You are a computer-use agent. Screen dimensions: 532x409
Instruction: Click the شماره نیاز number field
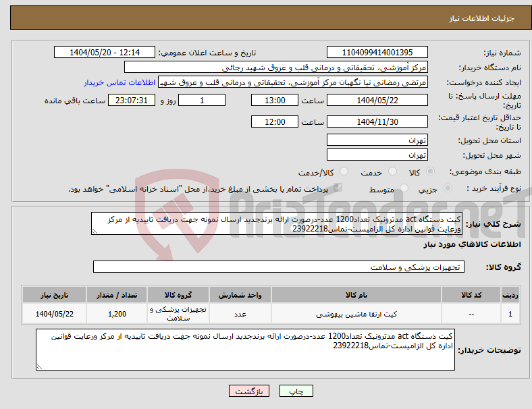[377, 52]
